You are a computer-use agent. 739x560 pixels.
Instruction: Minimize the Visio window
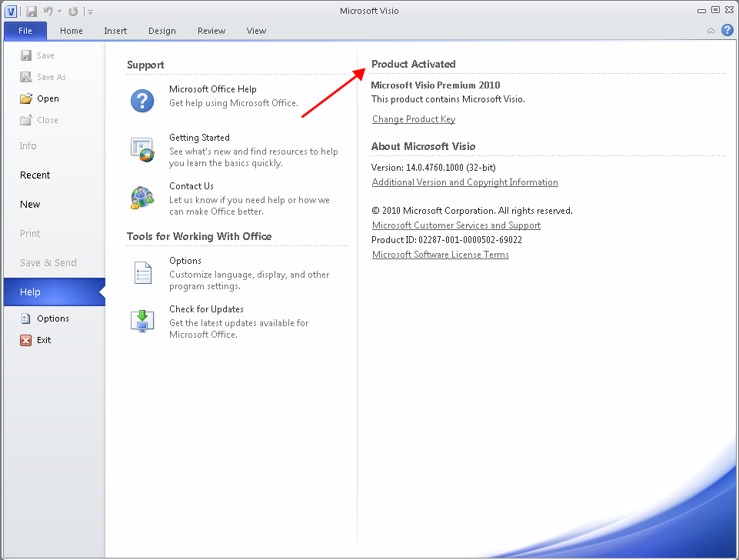click(702, 10)
